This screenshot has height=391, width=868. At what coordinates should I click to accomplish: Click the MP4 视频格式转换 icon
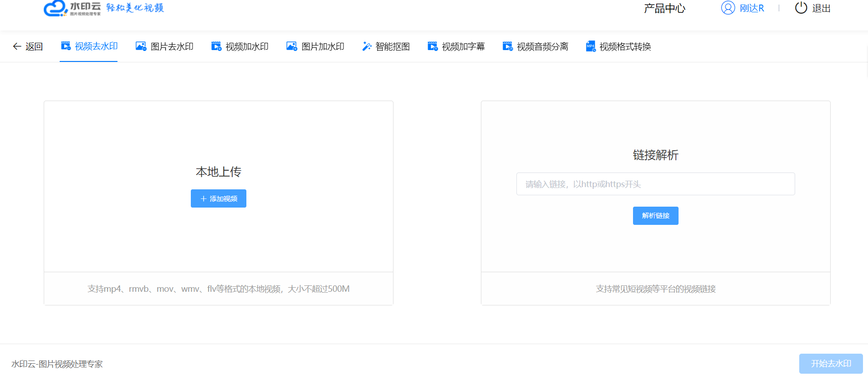click(x=591, y=46)
